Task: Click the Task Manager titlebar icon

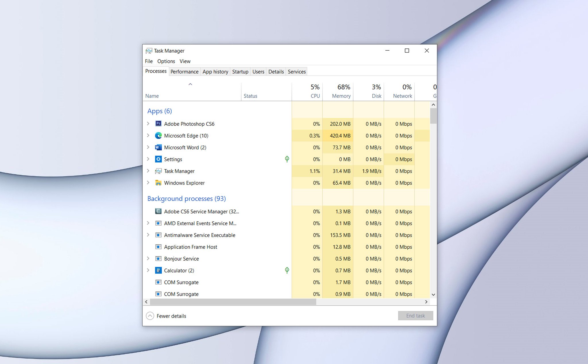Action: (x=149, y=51)
